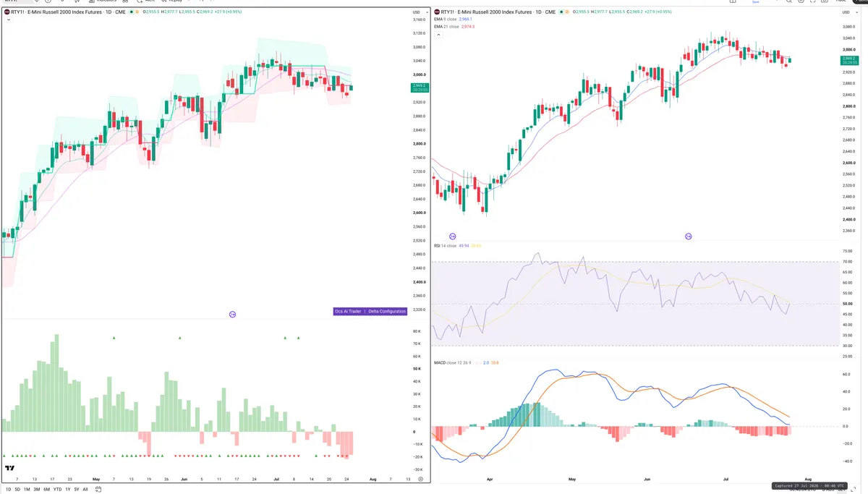Click the purple event marker on left chart
This screenshot has width=868, height=494.
point(232,314)
